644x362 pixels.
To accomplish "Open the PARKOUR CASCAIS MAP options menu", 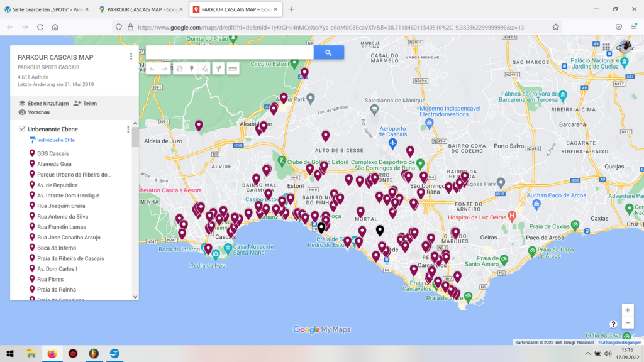I will tap(131, 57).
